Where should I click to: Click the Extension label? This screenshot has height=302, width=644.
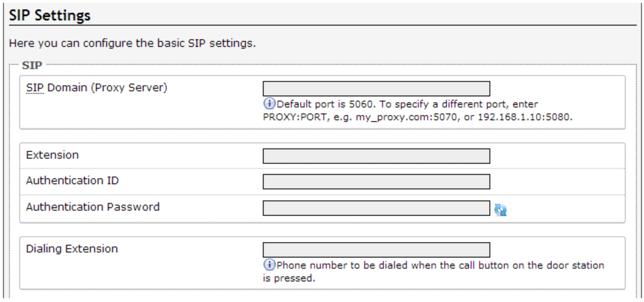tap(52, 155)
